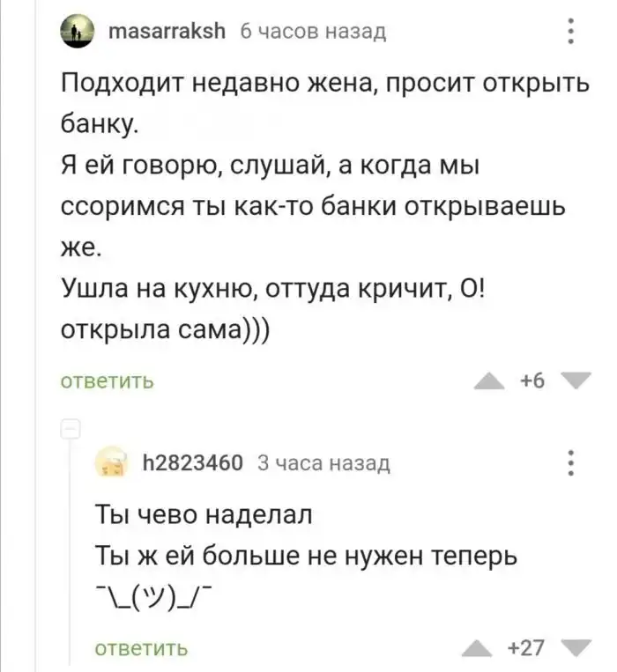Click 'ответить' under h2823460's reply
This screenshot has width=617, height=672.
click(x=141, y=648)
